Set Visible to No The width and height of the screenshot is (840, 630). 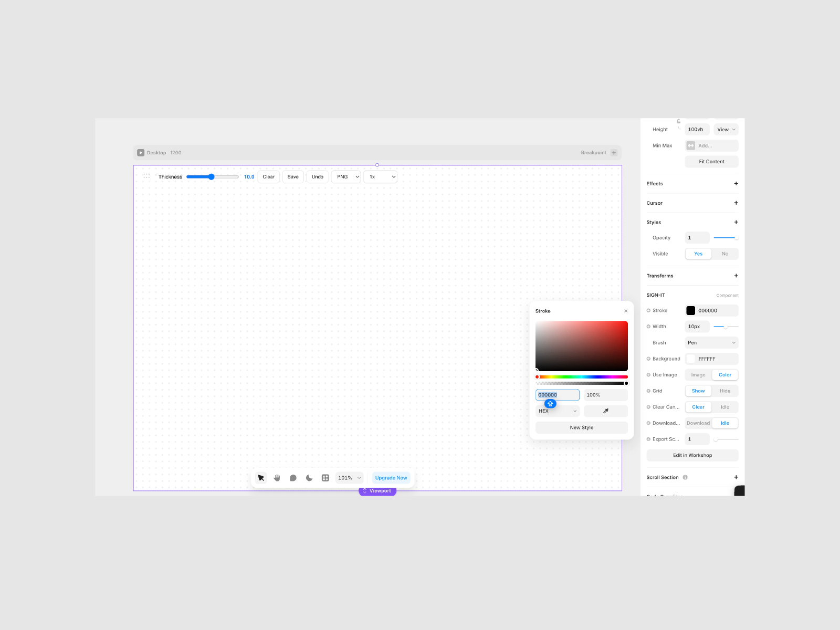coord(724,254)
